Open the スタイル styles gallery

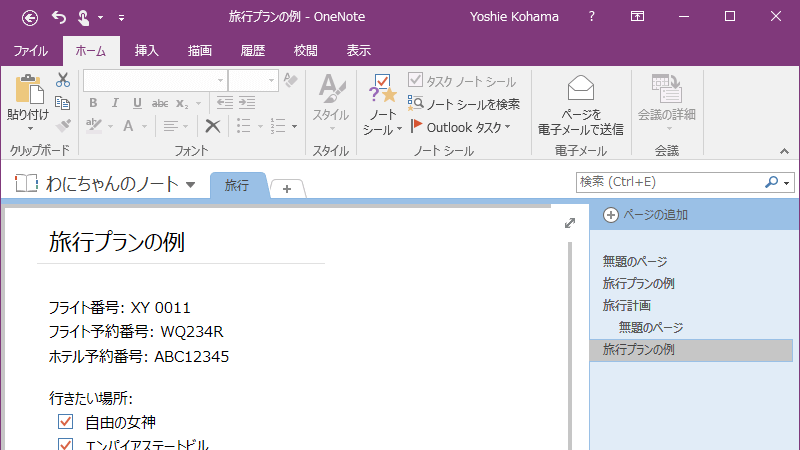click(331, 102)
